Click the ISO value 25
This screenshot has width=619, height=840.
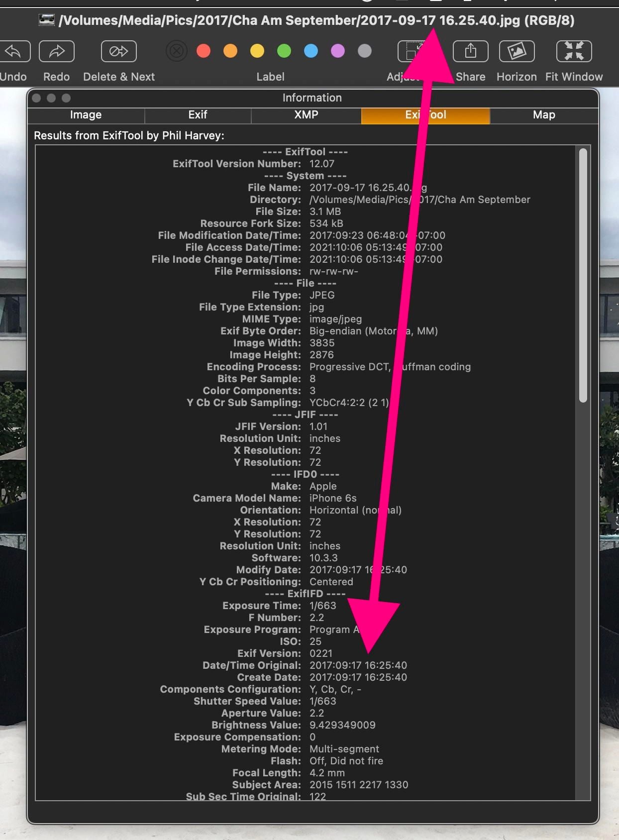tap(315, 641)
